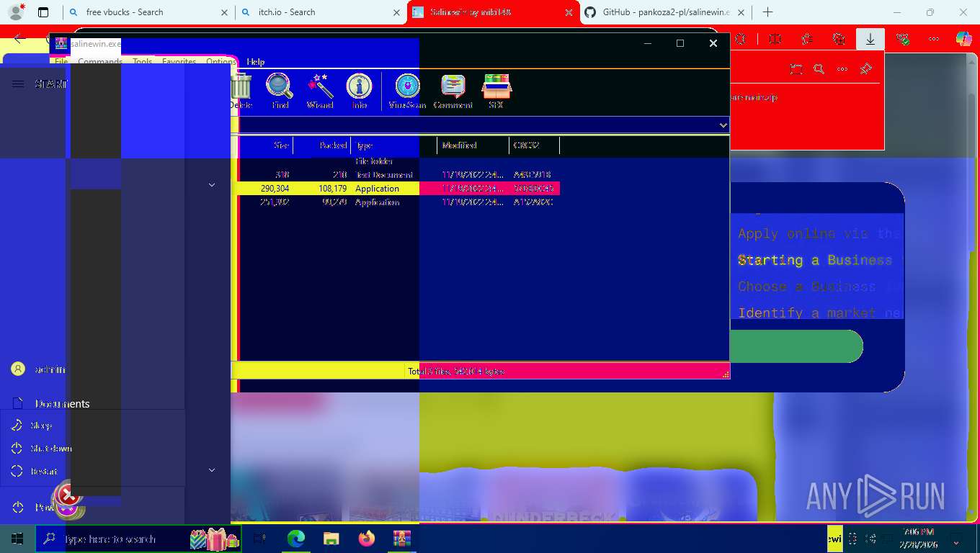Expand the WinRAR address path dropdown

pos(723,125)
